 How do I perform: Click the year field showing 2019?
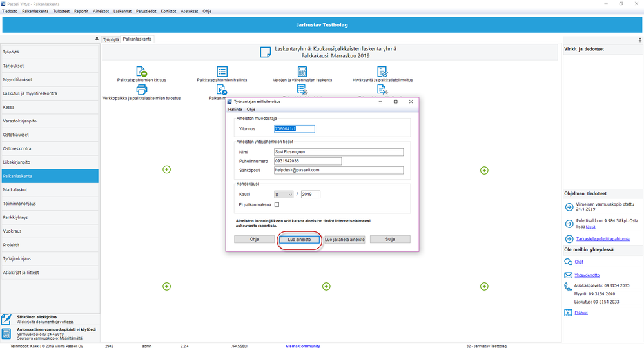click(311, 195)
